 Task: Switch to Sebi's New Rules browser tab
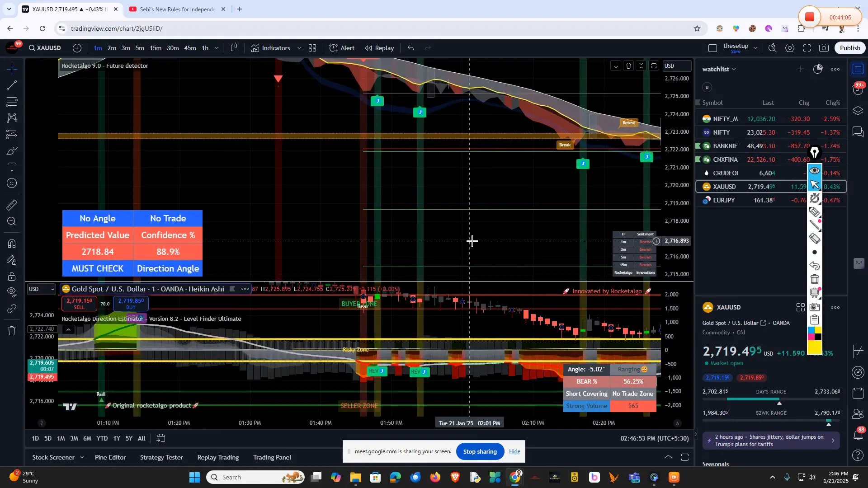177,9
